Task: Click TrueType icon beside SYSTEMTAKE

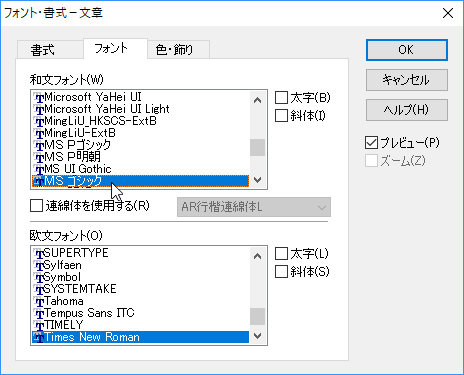Action: (39, 290)
